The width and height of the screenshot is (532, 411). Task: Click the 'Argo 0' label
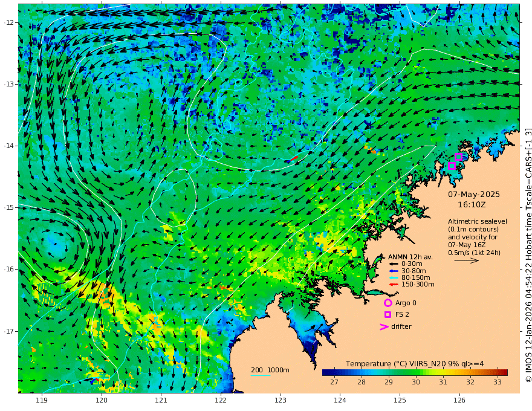[406, 303]
